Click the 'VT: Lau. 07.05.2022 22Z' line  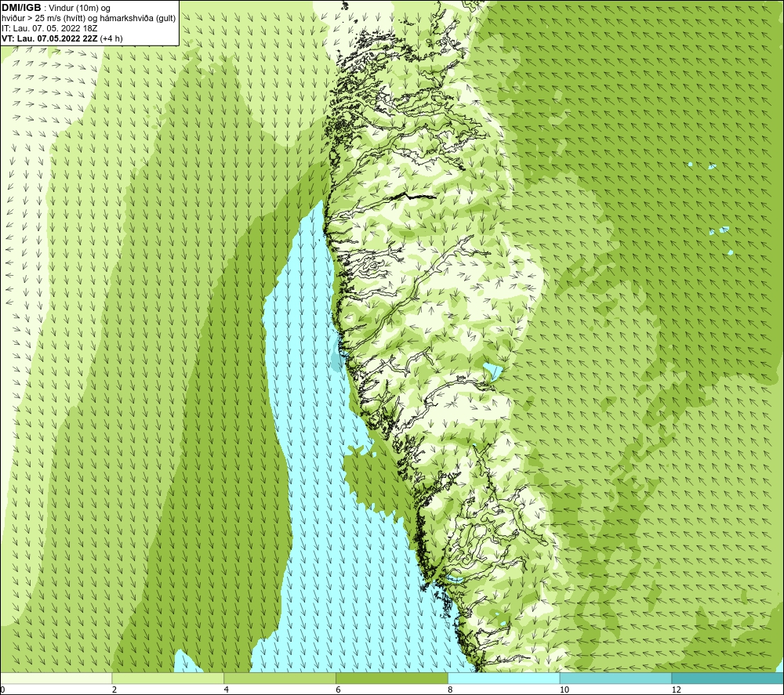(62, 38)
